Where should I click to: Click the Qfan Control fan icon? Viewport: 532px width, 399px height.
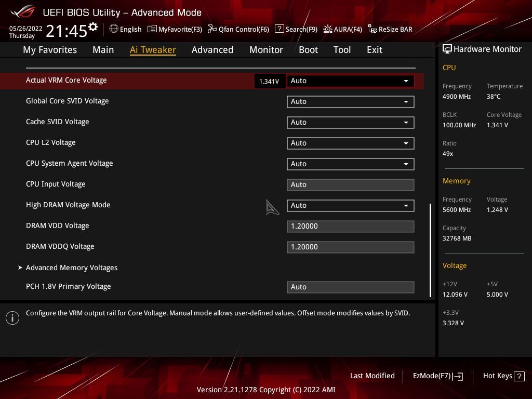(x=212, y=29)
